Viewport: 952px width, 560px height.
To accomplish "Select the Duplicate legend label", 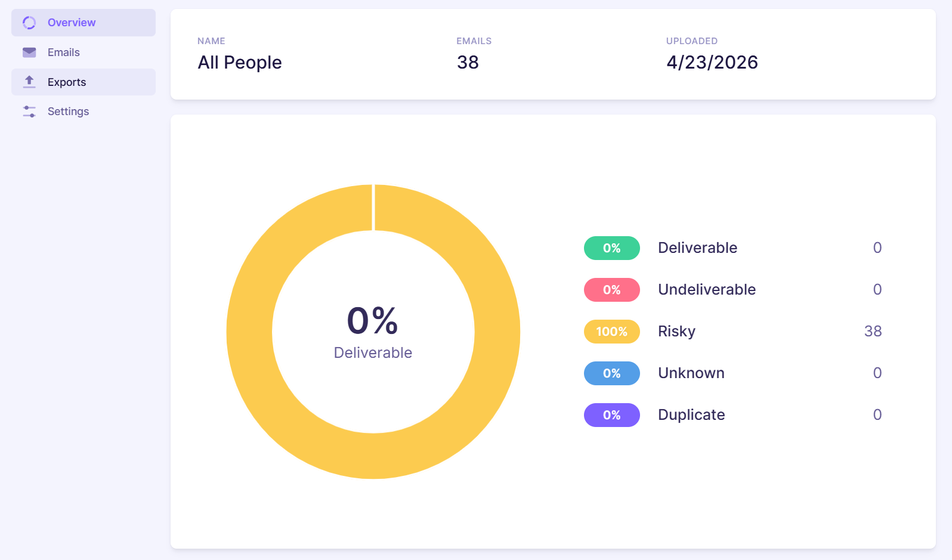I will coord(691,415).
